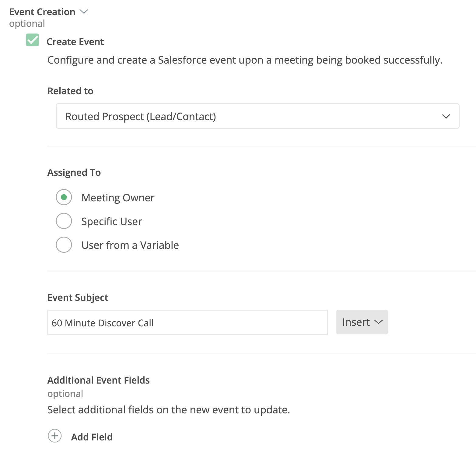
Task: Click the plus icon for Add Field
Action: (55, 436)
